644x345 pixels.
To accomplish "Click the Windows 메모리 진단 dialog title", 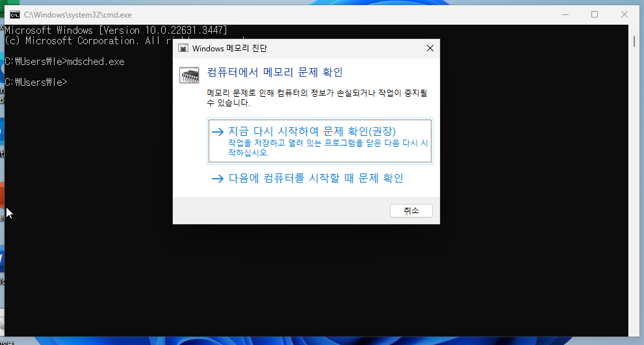I will [229, 49].
